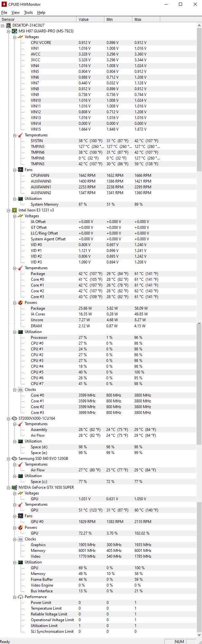Collapse the Intel Xeon Clocks section
202x644 pixels.
point(15,390)
